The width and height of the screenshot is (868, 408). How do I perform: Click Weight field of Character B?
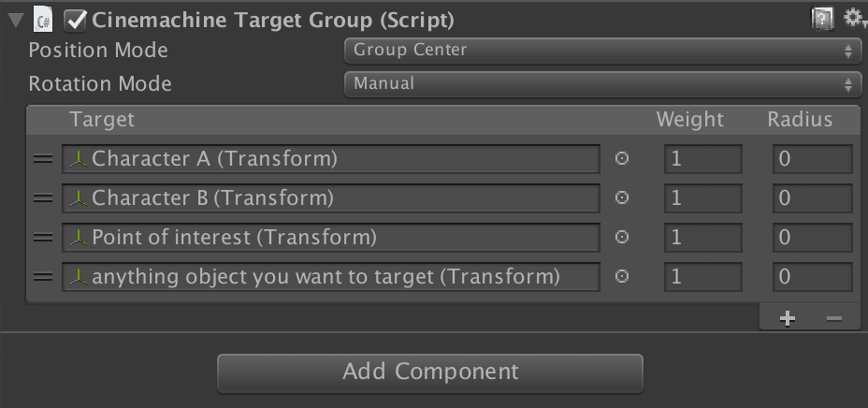coord(703,198)
